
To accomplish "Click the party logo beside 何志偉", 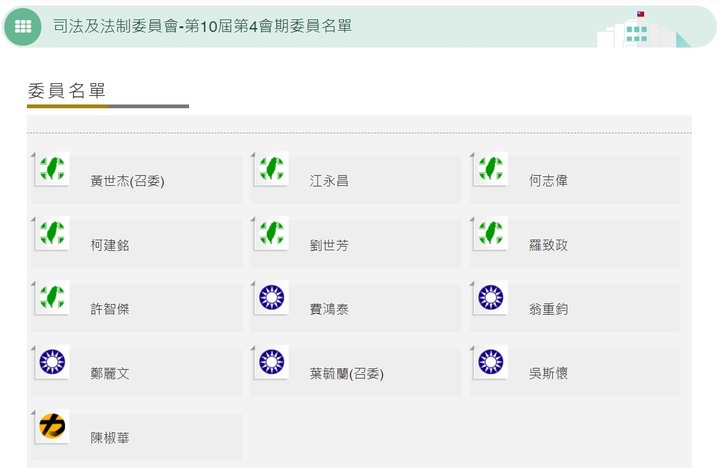I will point(490,169).
